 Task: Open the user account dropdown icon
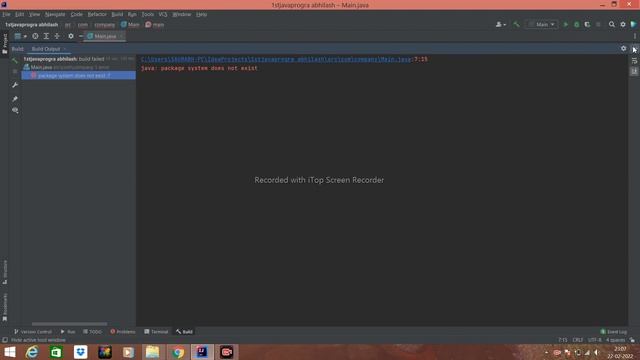tap(501, 24)
